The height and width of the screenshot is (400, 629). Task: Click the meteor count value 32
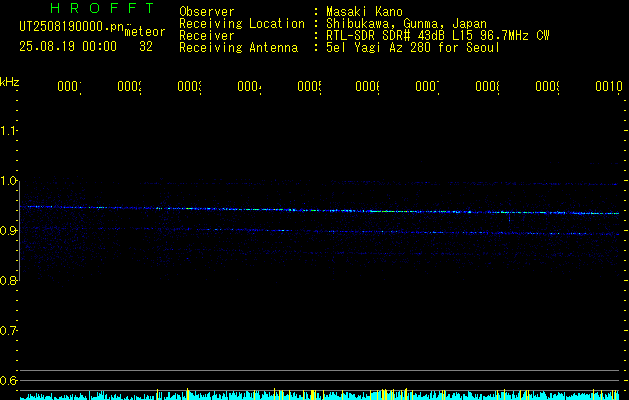pos(146,47)
